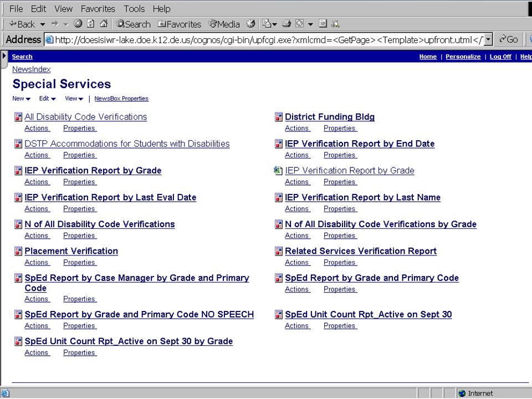Click the report icon for DSTP Accommodations
The width and height of the screenshot is (532, 399).
coord(18,144)
